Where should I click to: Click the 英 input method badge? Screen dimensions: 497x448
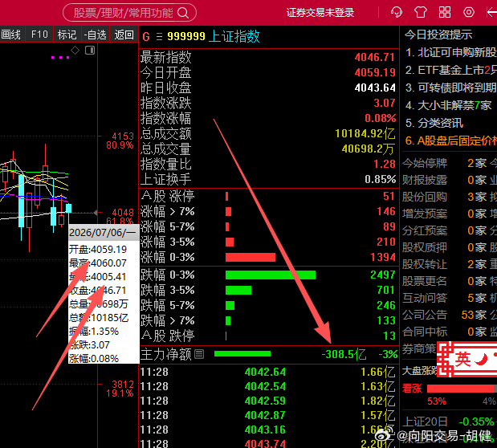[x=462, y=360]
